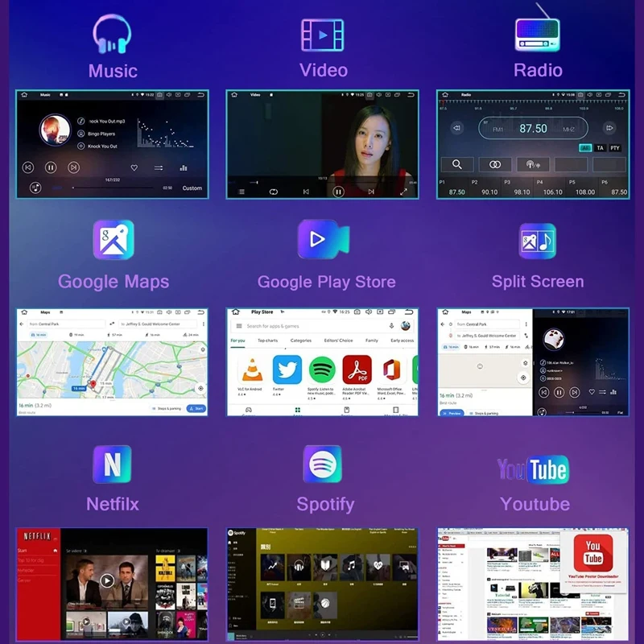Click the antenna signal button in Radio
The width and height of the screenshot is (644, 644).
pos(533,164)
